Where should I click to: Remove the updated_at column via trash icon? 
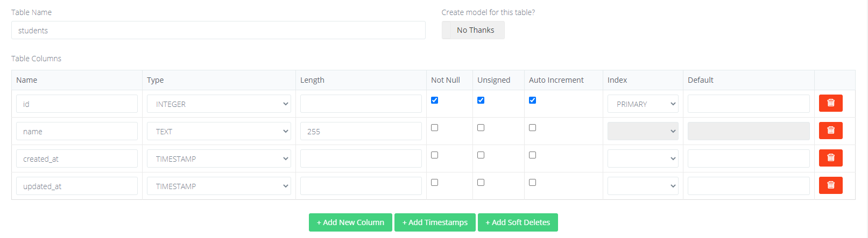coord(830,185)
